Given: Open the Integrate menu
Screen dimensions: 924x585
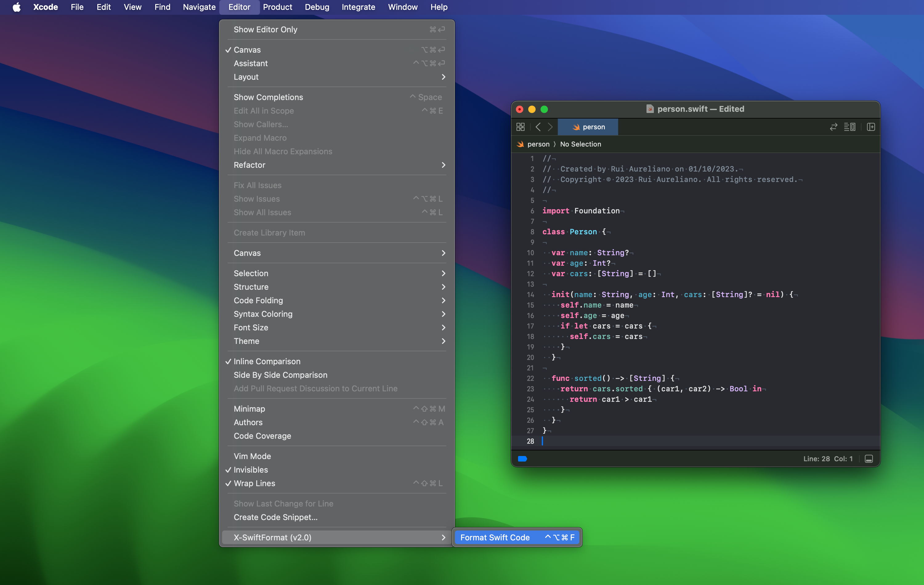Looking at the screenshot, I should click(x=359, y=7).
